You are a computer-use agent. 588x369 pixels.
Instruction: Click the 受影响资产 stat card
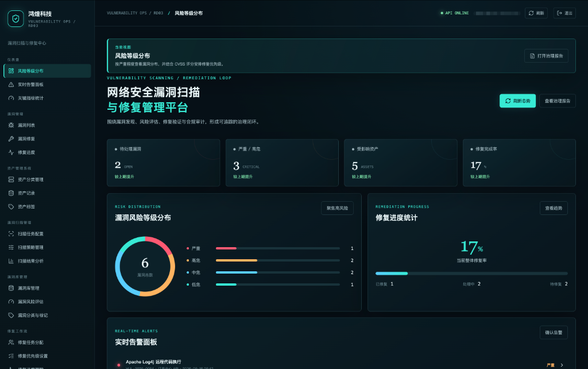(x=400, y=163)
